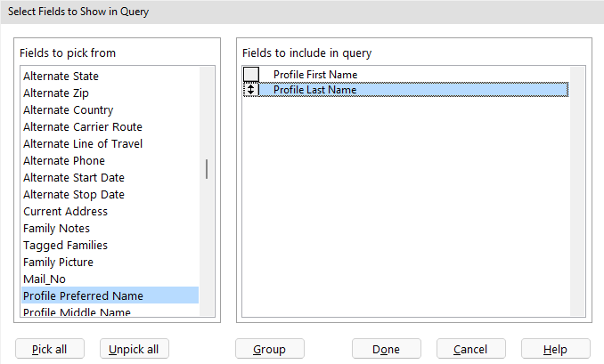
Task: Choose Alternate Carrier Route field
Action: pos(83,127)
